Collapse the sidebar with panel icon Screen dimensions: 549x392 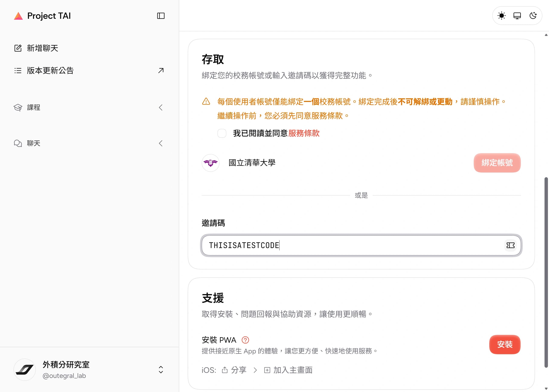point(161,16)
